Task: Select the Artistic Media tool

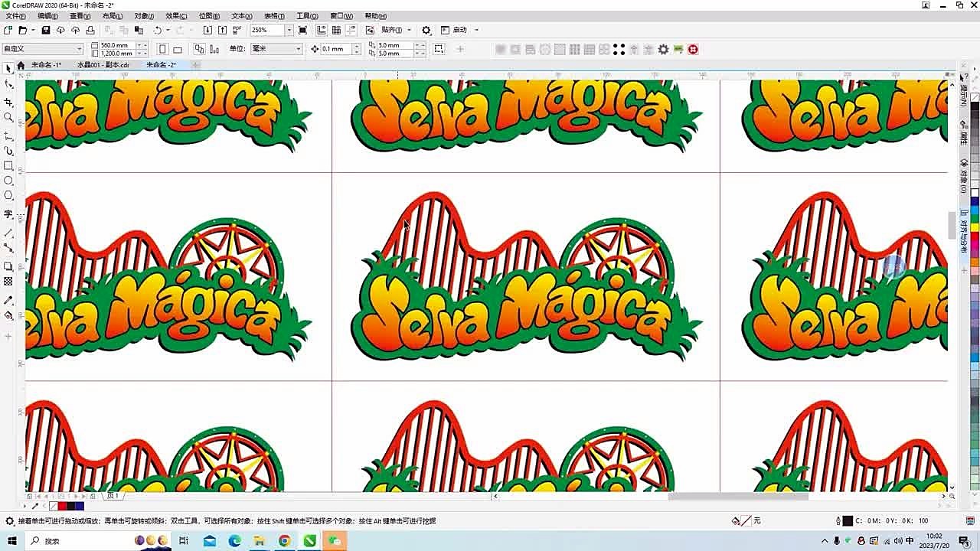Action: pos(8,151)
